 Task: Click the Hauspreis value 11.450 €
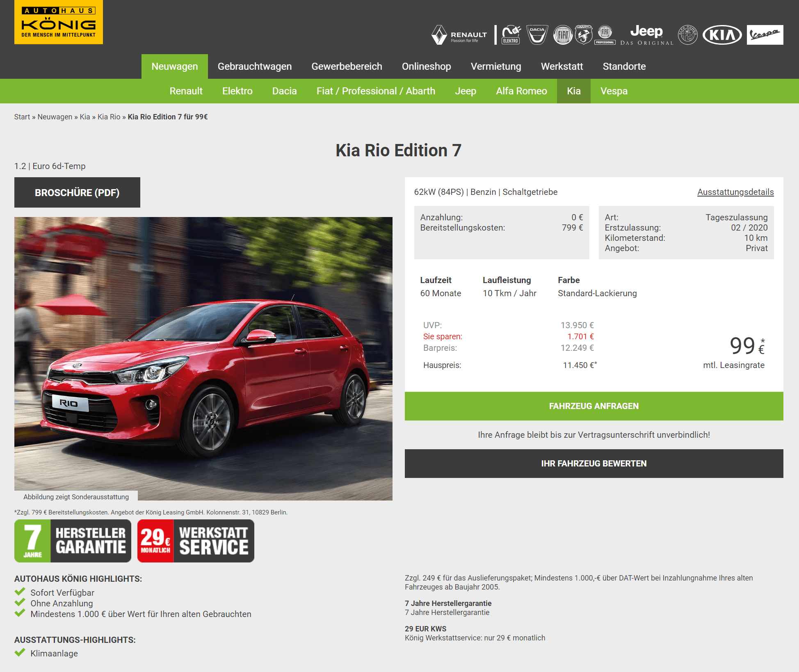tap(580, 365)
